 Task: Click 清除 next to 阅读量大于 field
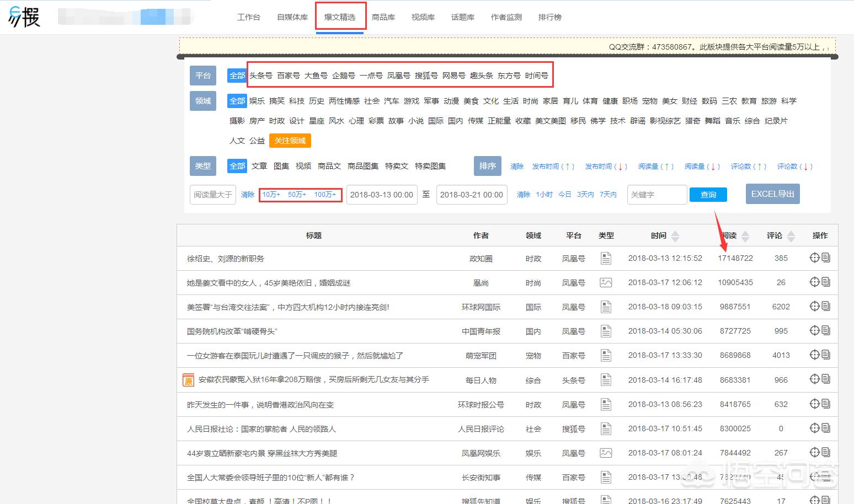(248, 195)
